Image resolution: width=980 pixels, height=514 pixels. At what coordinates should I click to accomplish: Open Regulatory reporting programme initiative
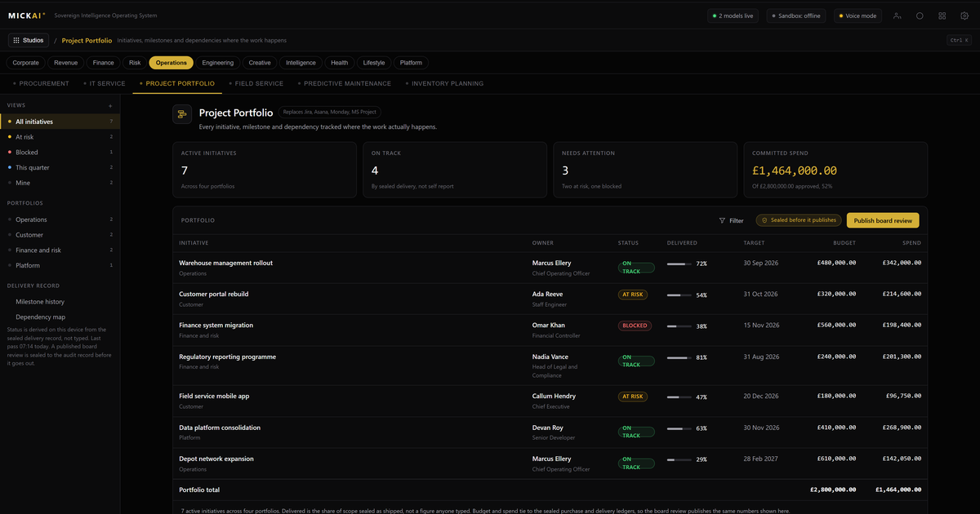pyautogui.click(x=227, y=357)
